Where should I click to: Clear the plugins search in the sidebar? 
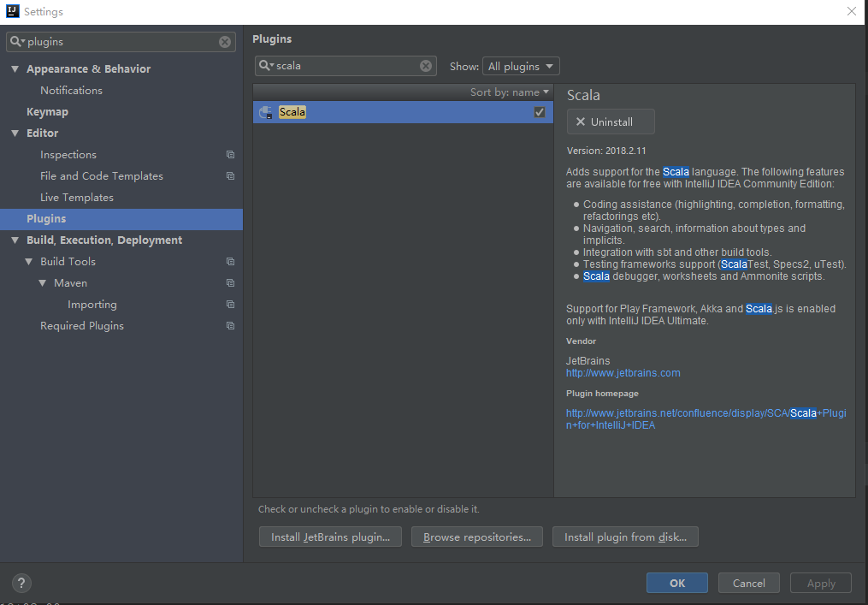pyautogui.click(x=225, y=42)
